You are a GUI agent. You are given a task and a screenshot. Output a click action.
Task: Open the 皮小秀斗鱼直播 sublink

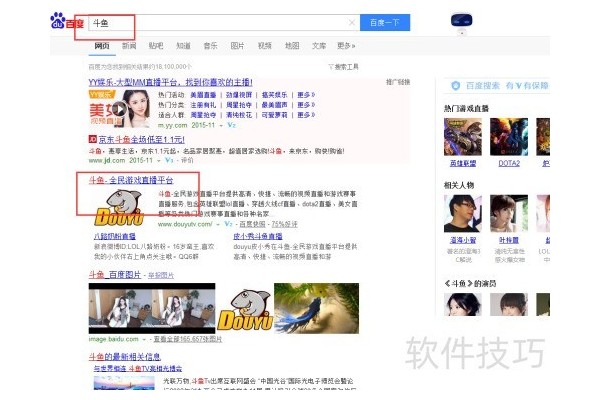pyautogui.click(x=258, y=236)
